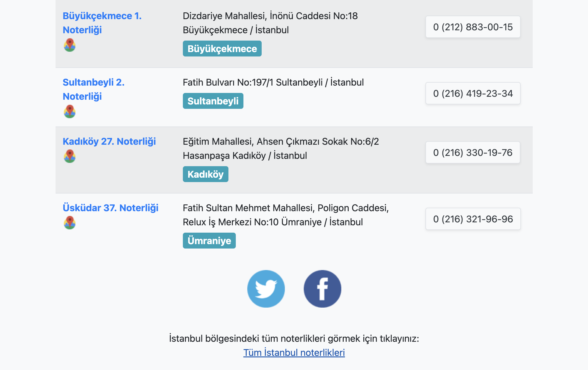Call phone number 0 (216) 419-23-34
588x370 pixels.
(x=473, y=93)
